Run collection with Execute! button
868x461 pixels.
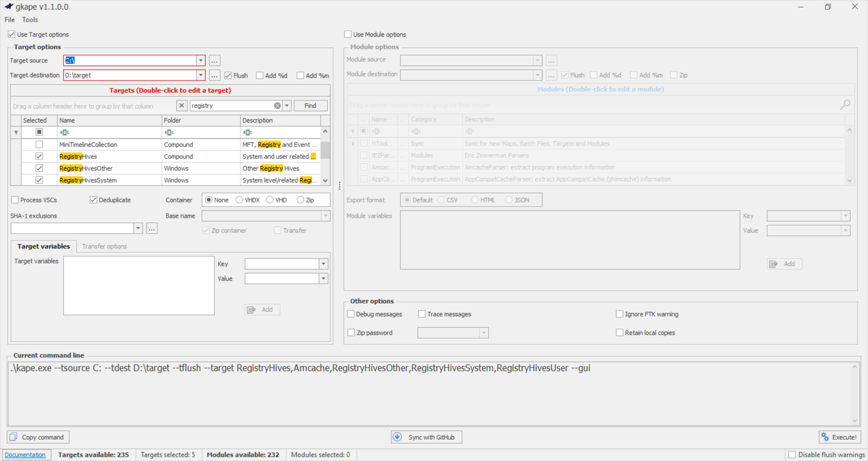tap(839, 437)
